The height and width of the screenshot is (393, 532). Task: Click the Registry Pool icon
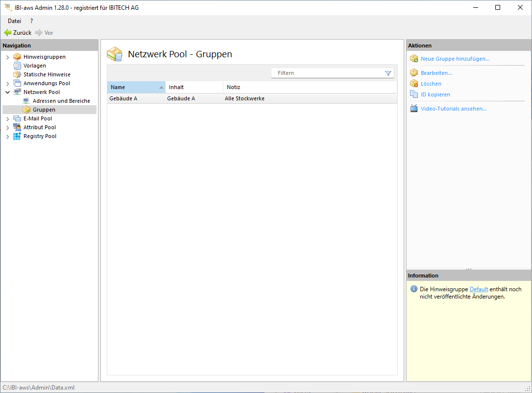tap(18, 136)
